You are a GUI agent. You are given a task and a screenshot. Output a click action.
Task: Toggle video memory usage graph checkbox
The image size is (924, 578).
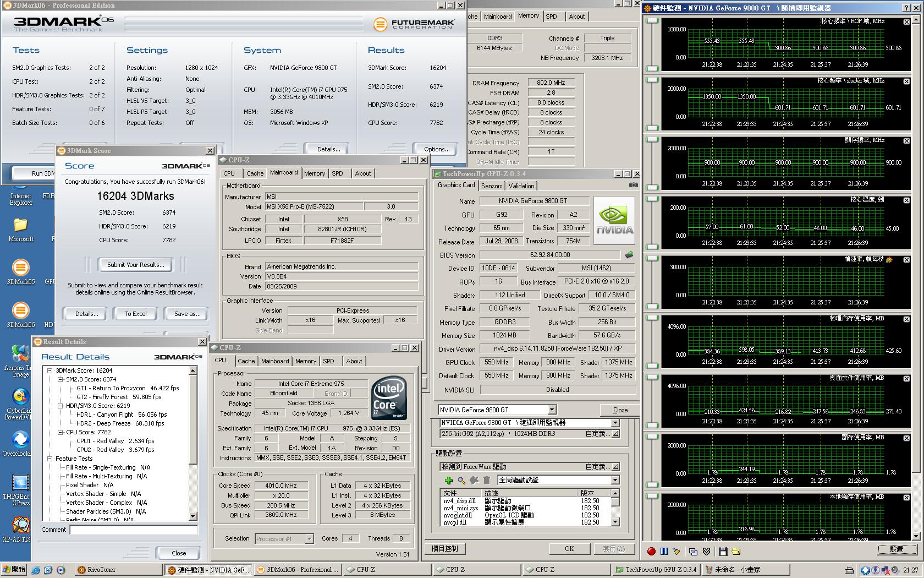[x=906, y=438]
